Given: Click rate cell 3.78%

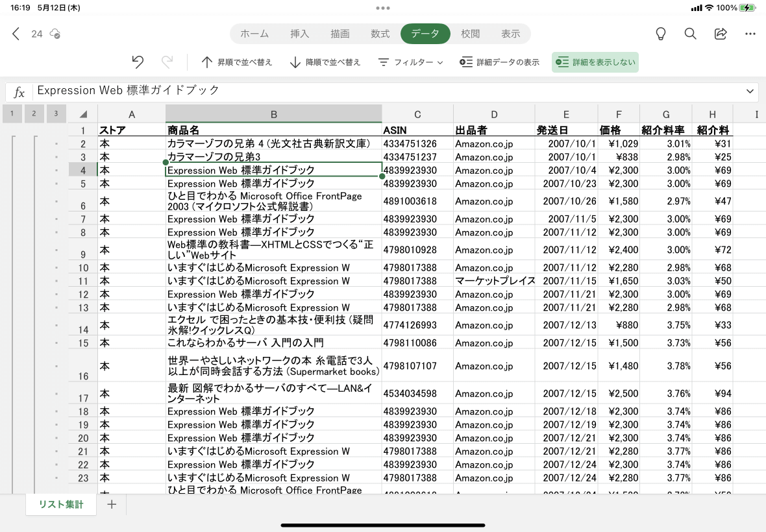Looking at the screenshot, I should (666, 365).
